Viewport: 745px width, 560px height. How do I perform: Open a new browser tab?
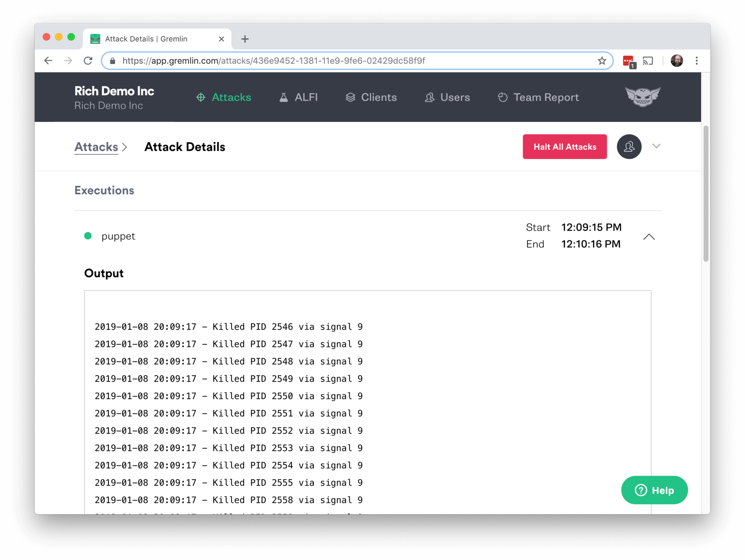tap(245, 39)
